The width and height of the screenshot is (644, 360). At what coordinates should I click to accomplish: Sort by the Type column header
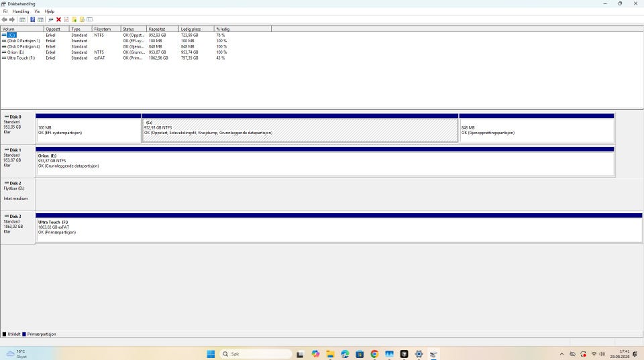point(80,29)
